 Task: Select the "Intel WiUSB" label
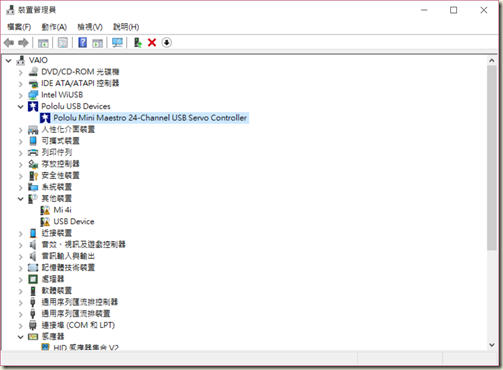pyautogui.click(x=62, y=95)
